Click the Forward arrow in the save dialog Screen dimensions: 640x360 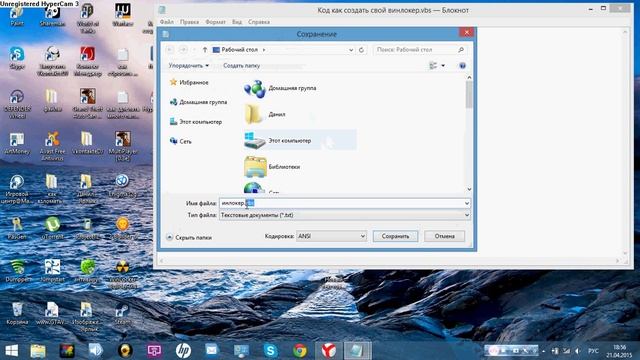(x=183, y=49)
